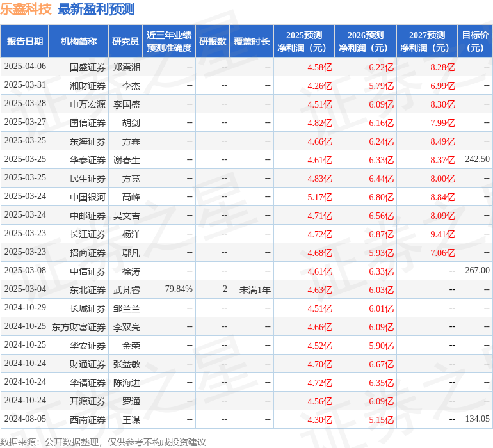Click the 研报数 column header
Screen dimensions: 493x448
point(213,41)
